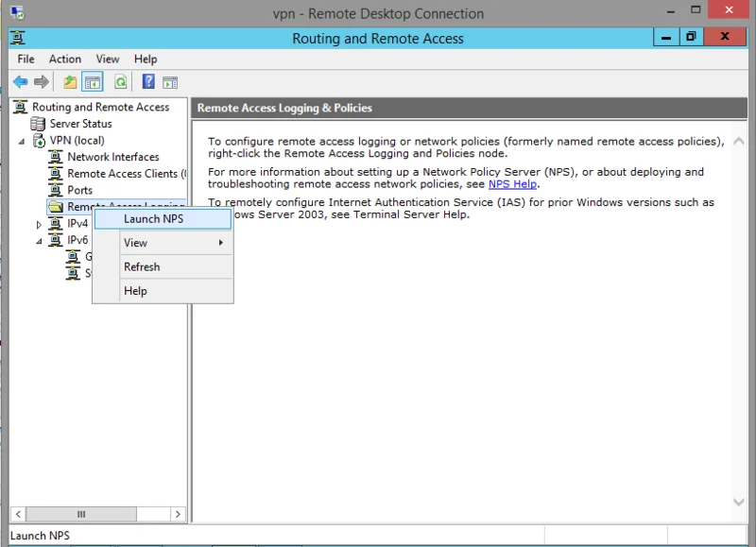
Task: Restore down the Routing and Remote Access window
Action: pos(692,37)
